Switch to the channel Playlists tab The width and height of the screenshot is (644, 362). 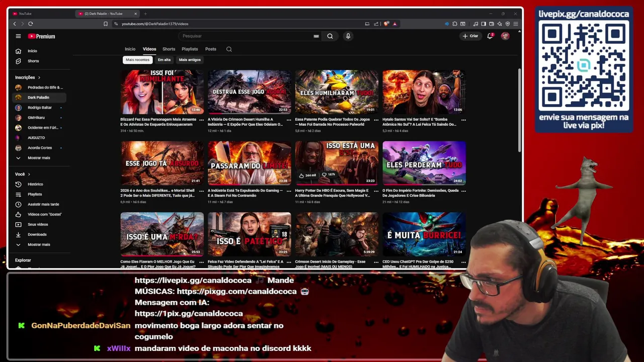(x=190, y=49)
